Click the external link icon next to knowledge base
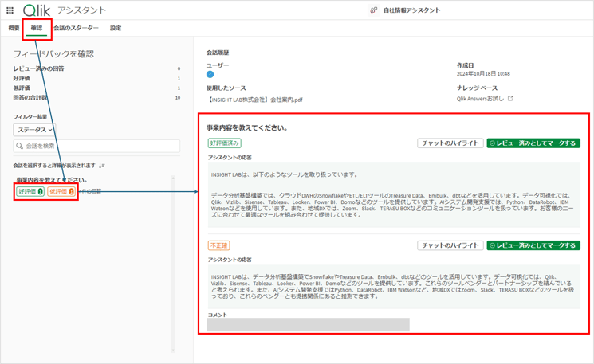594x364 pixels. 510,99
